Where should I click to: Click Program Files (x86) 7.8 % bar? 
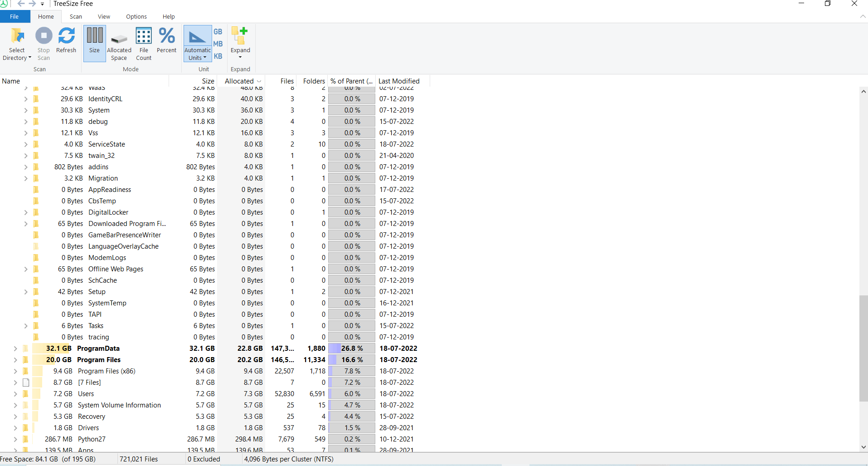[x=352, y=371]
